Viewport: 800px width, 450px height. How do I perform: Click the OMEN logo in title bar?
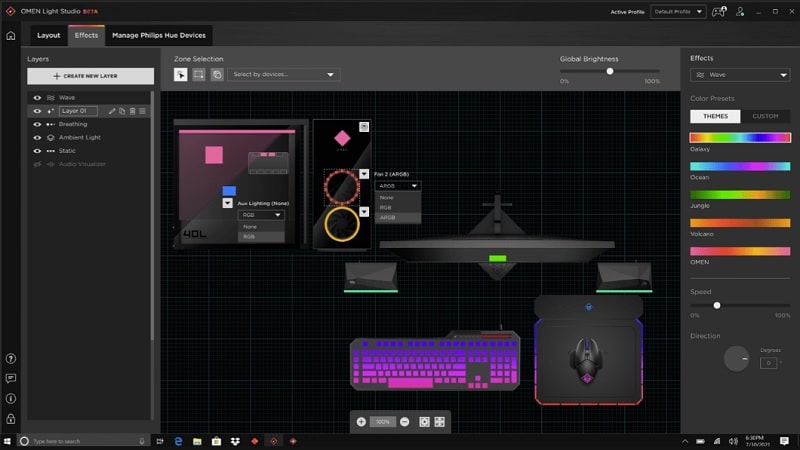(x=10, y=11)
